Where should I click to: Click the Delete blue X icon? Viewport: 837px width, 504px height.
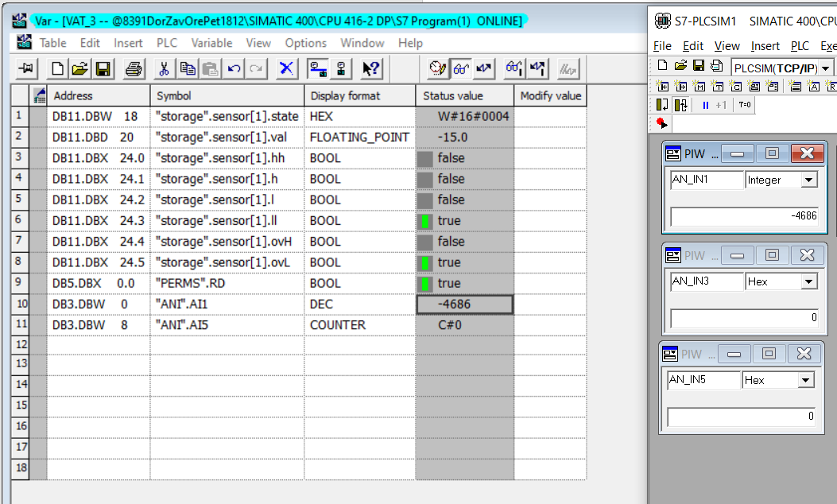[287, 69]
